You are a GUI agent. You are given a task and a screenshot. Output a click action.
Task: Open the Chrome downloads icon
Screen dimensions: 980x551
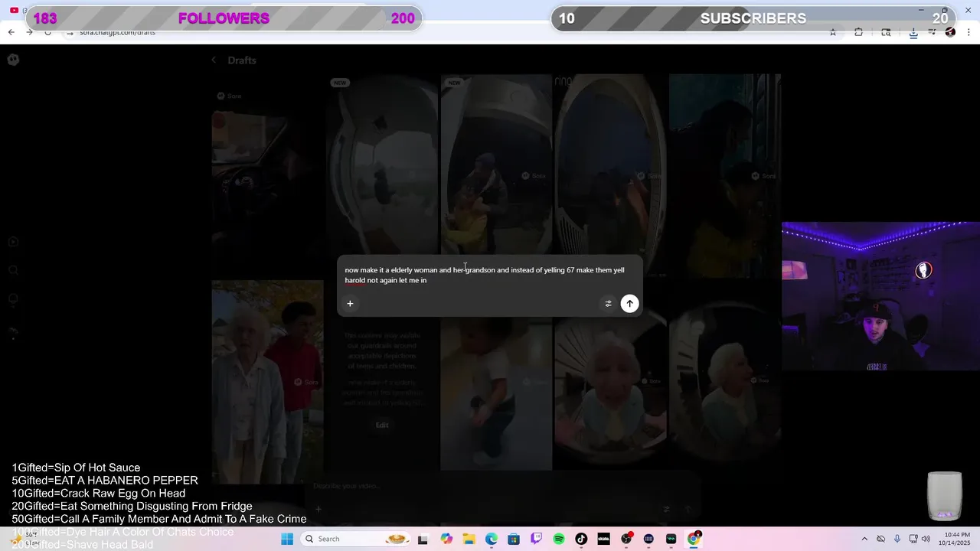pyautogui.click(x=913, y=32)
